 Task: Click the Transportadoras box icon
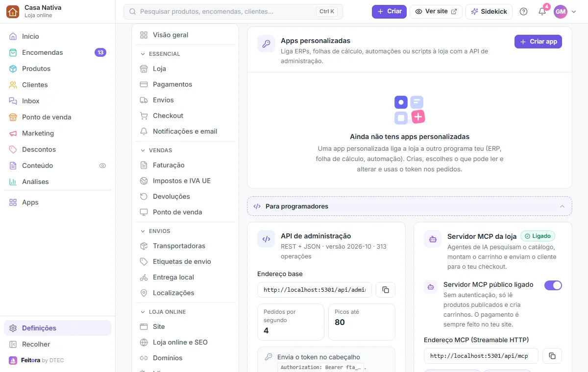(144, 246)
